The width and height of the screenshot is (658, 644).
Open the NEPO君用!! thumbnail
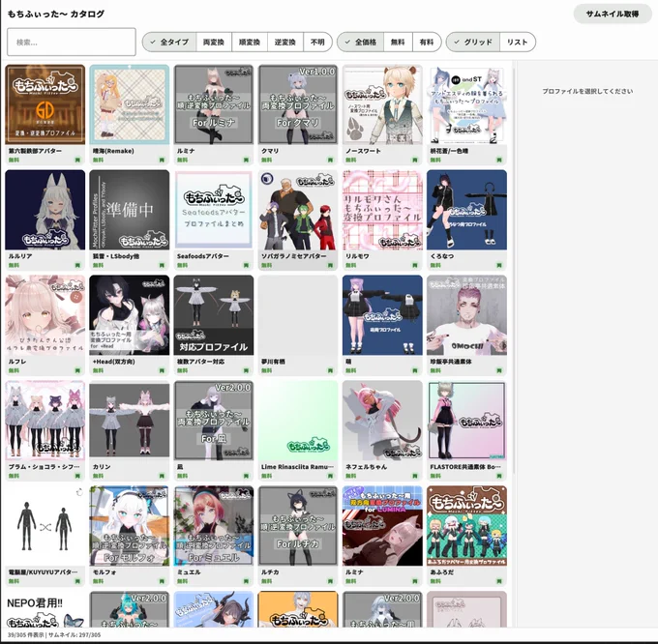[x=45, y=609]
